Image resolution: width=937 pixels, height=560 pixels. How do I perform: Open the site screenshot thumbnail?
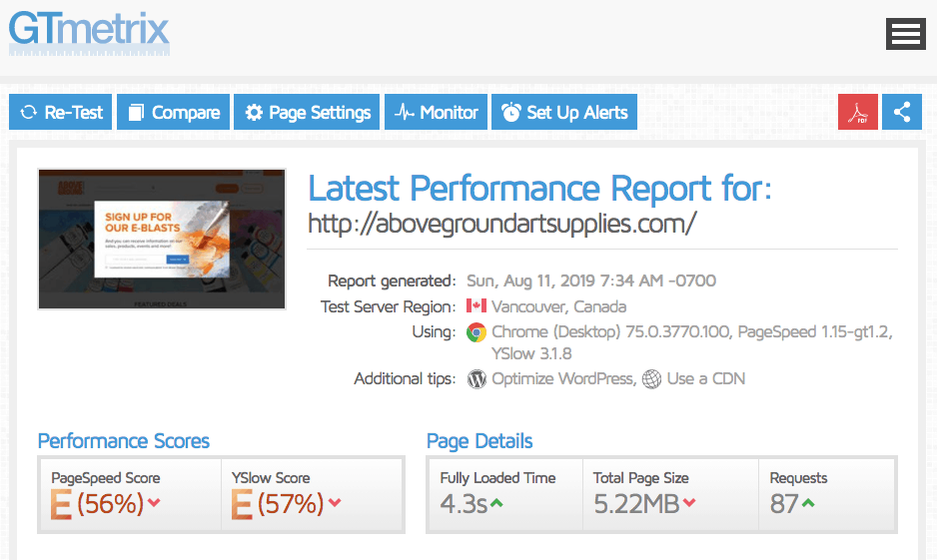[162, 239]
